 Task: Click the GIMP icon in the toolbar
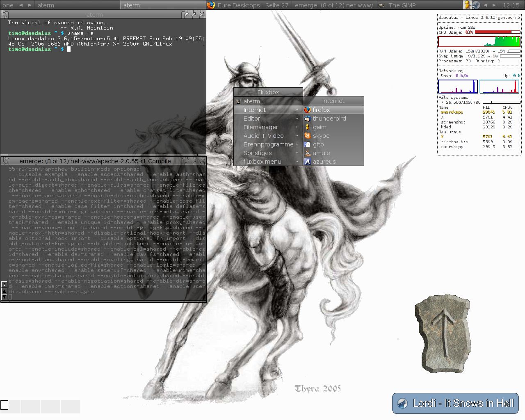(x=382, y=5)
